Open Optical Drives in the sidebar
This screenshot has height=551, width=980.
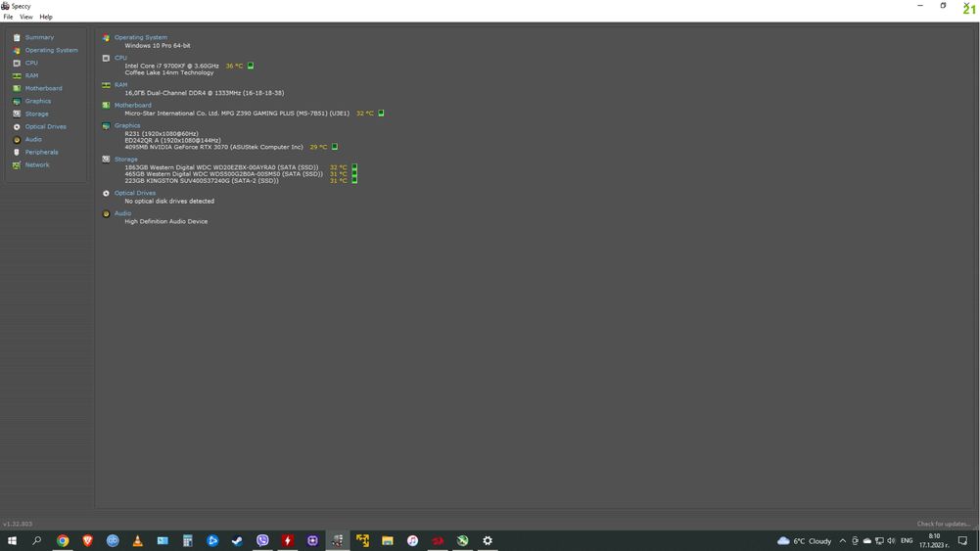[45, 127]
